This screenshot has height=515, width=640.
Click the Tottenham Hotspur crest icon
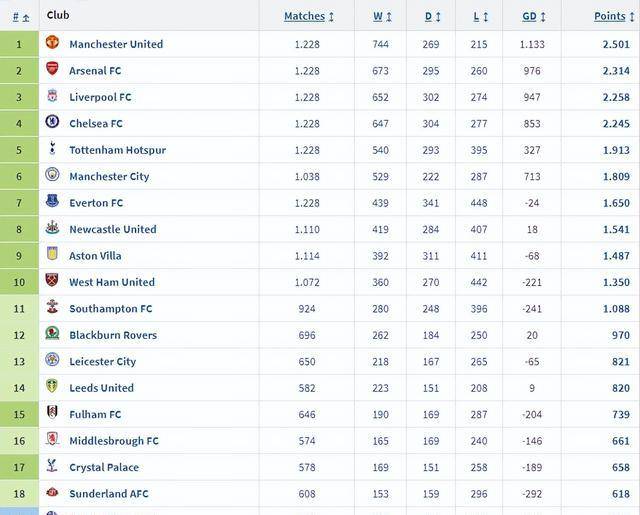[52, 148]
